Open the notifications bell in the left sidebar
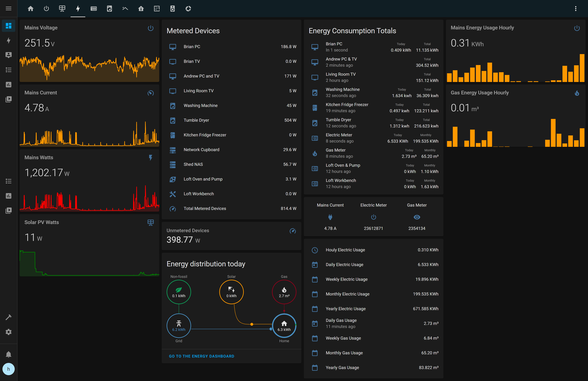The height and width of the screenshot is (381, 588). point(8,354)
